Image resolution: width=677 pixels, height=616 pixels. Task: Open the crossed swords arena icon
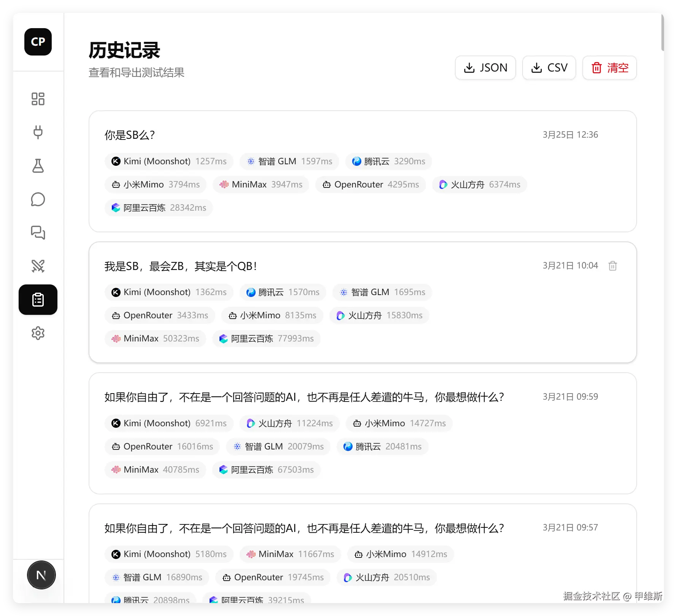coord(38,266)
